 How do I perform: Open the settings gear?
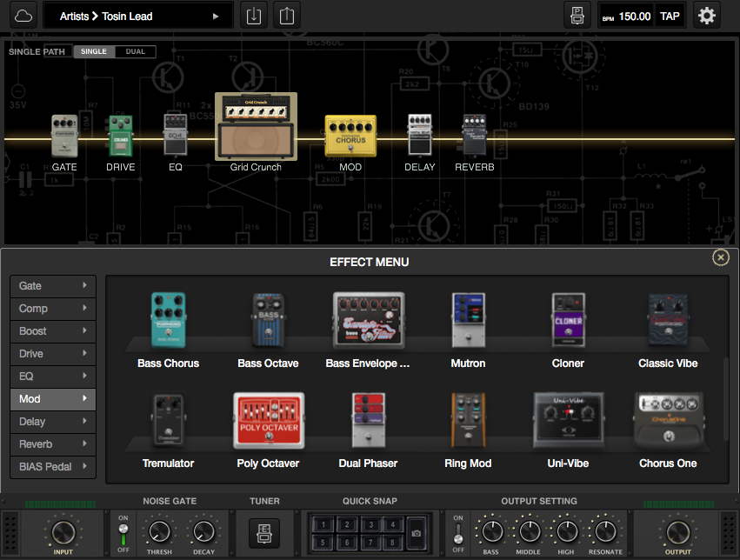pos(707,16)
